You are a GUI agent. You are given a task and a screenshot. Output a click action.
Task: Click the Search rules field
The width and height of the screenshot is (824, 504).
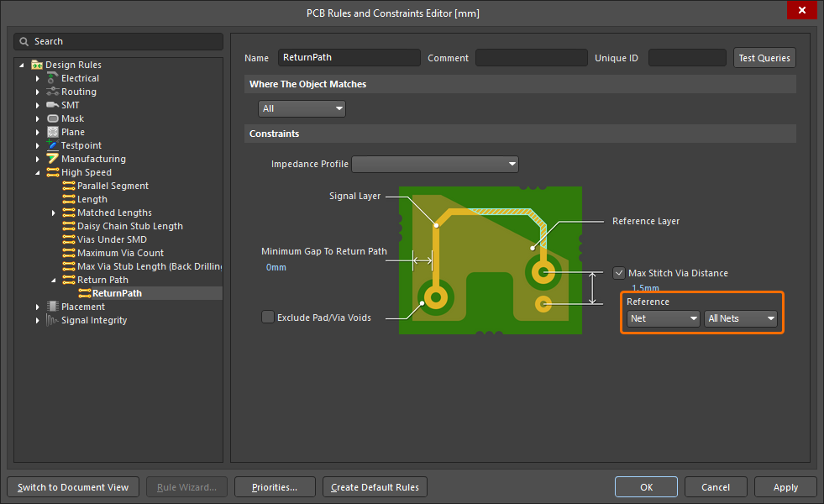[x=118, y=41]
